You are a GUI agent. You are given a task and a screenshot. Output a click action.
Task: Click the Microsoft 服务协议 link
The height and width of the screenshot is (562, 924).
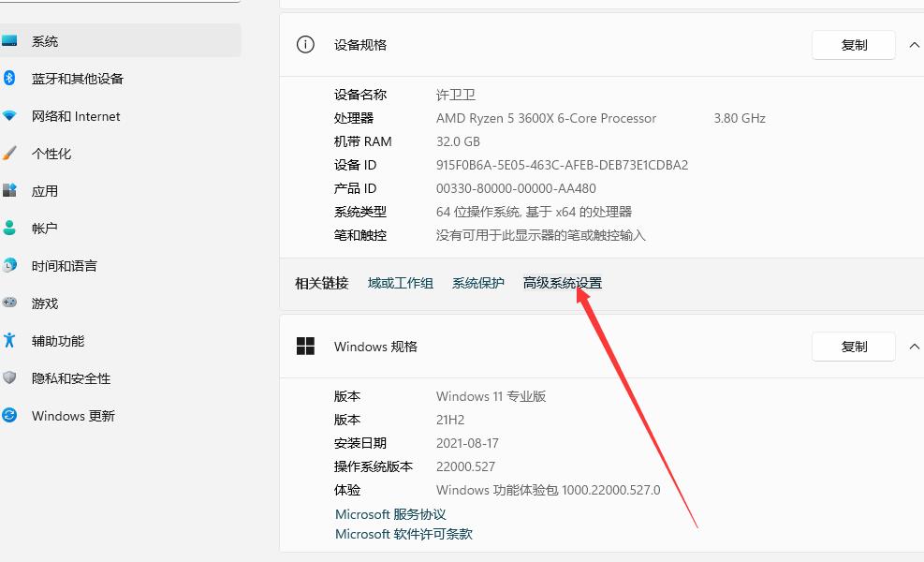[x=389, y=513]
